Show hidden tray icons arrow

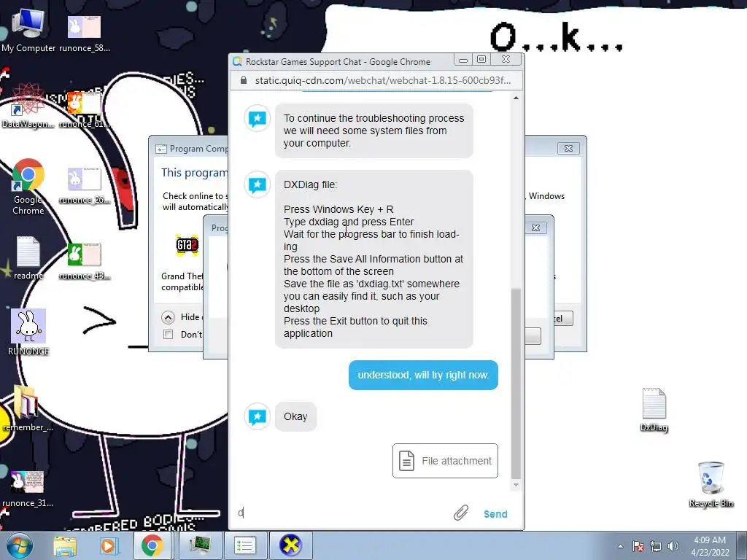point(620,546)
